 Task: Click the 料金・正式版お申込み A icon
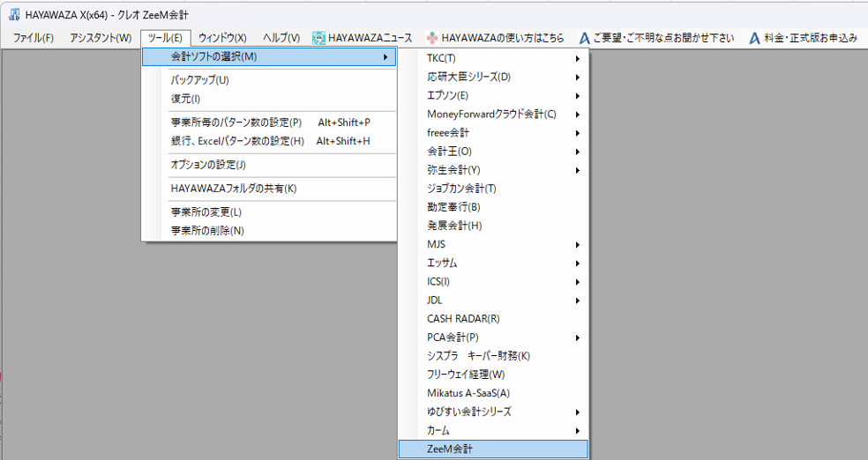coord(754,38)
